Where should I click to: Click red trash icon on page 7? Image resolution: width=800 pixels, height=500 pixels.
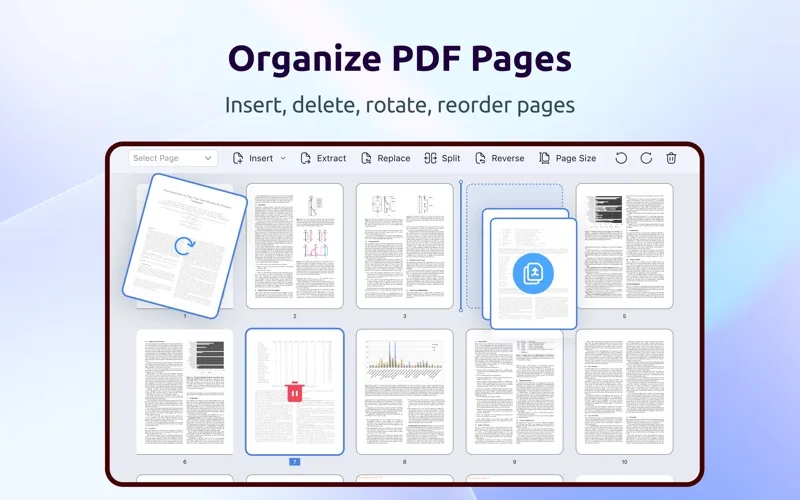(x=294, y=392)
